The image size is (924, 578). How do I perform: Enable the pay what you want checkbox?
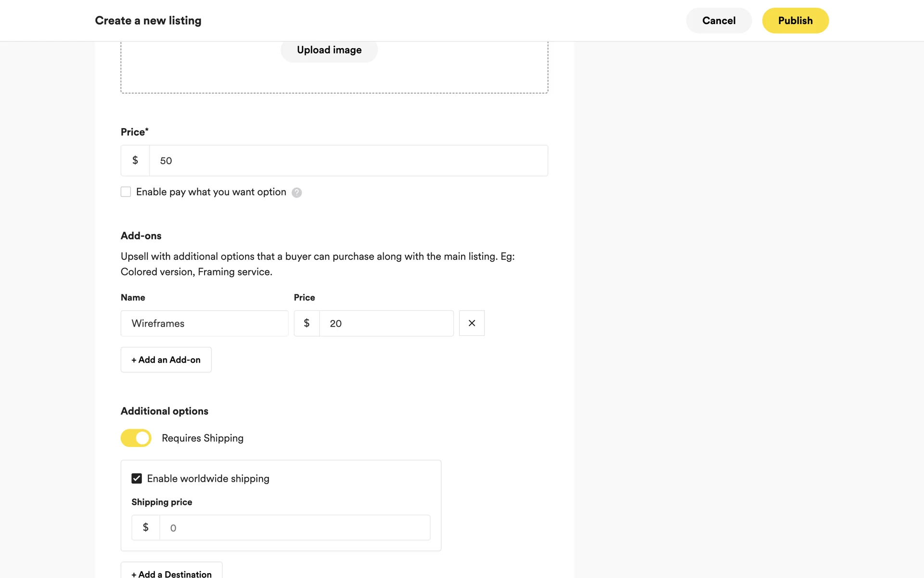pos(126,192)
